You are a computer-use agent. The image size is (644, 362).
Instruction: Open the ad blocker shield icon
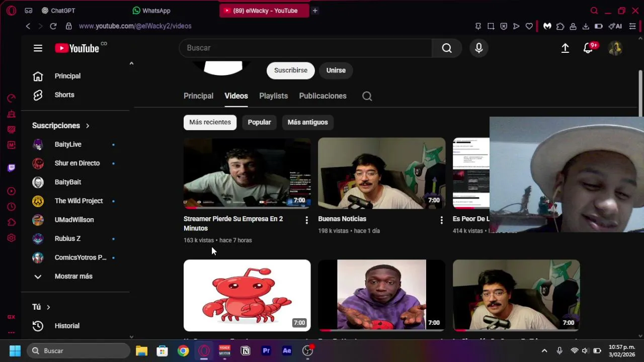pyautogui.click(x=504, y=26)
